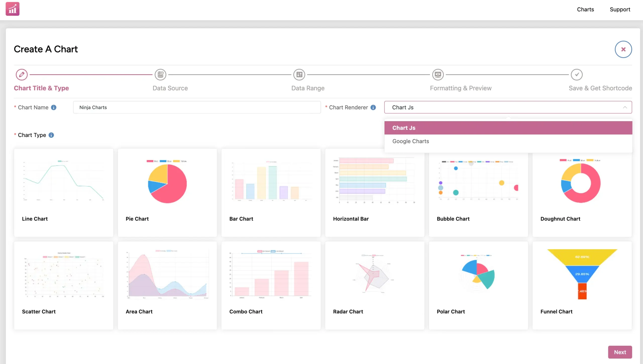Click the Save & Get Shortcode checkmark icon
The width and height of the screenshot is (643, 364).
pos(577,75)
